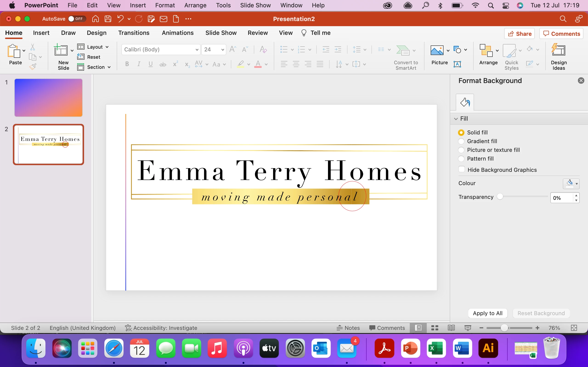Image resolution: width=588 pixels, height=367 pixels.
Task: Click the New Slide icon
Action: point(61,50)
